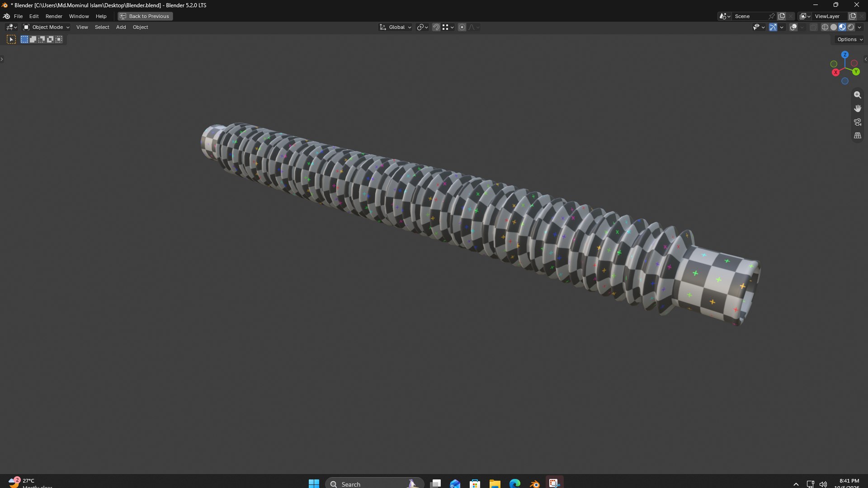Open Object Mode dropdown
The width and height of the screenshot is (868, 488).
coord(46,27)
